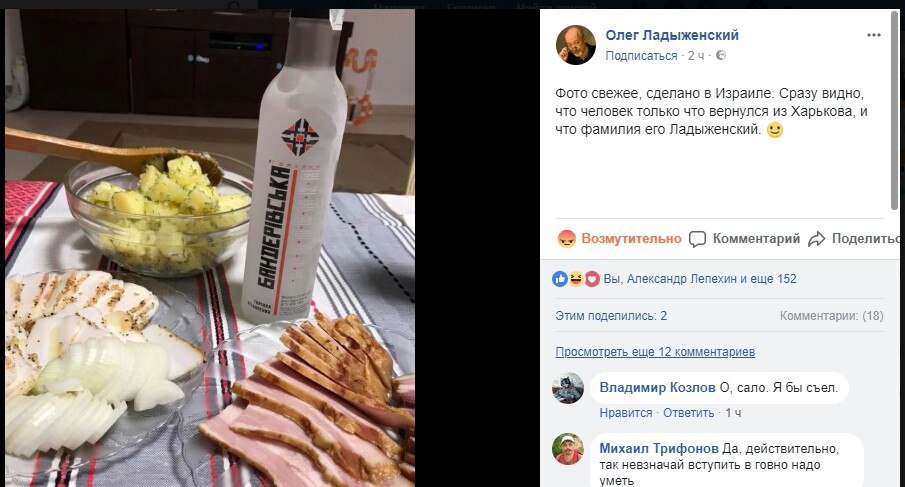Open Владимир Козлов commenter avatar
Viewport: 905px width, 487px height.
coord(568,388)
